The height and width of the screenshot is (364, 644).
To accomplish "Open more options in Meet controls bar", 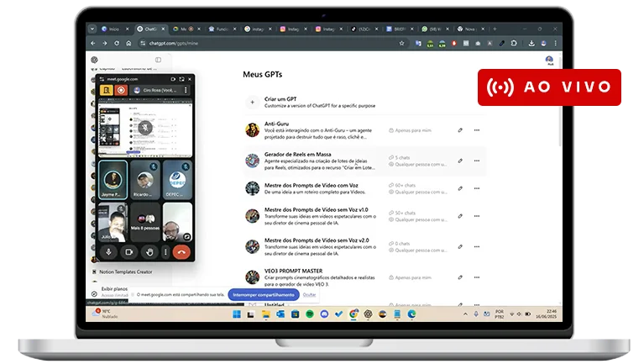I will [165, 252].
